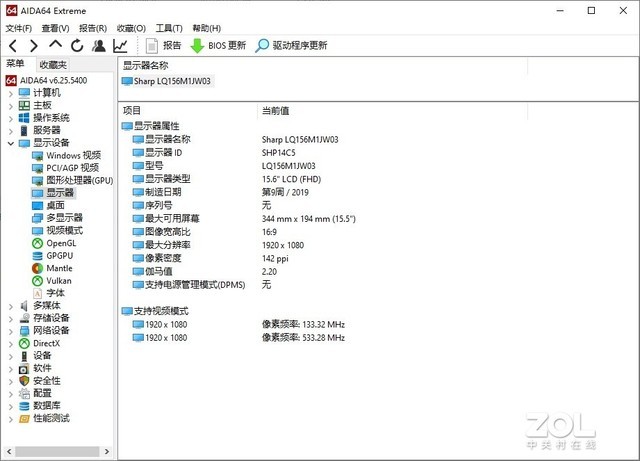640x461 pixels.
Task: Expand the 操作系统 tree node
Action: [11, 118]
